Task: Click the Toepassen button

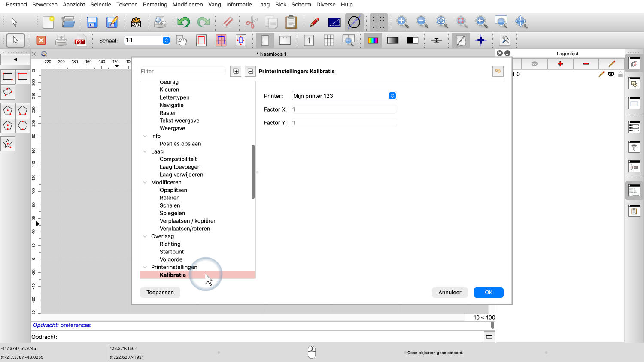Action: [160, 292]
